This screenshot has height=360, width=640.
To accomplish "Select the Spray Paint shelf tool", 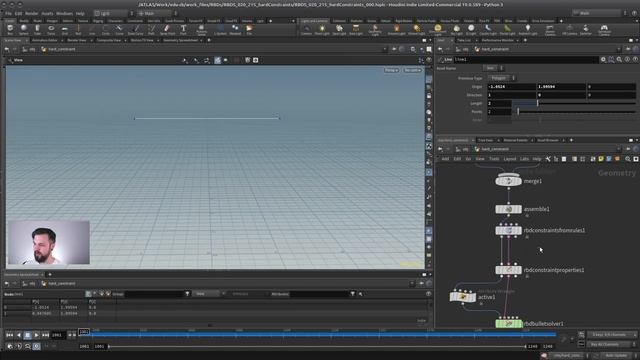I will [x=167, y=29].
